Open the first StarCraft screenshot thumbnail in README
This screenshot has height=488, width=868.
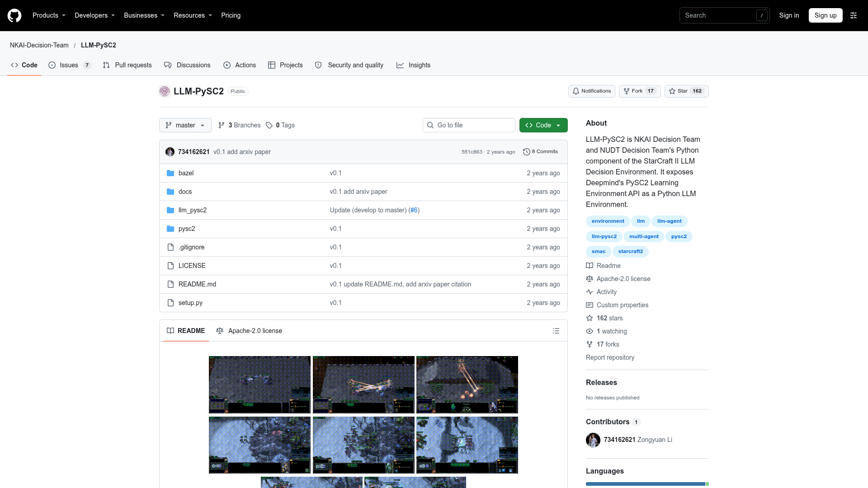[259, 385]
